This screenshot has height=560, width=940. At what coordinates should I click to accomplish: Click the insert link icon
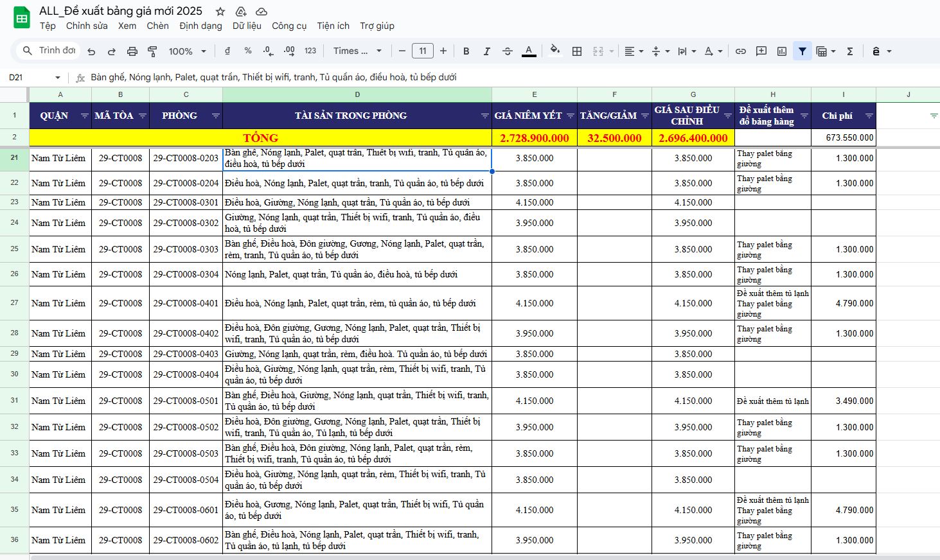coord(741,51)
